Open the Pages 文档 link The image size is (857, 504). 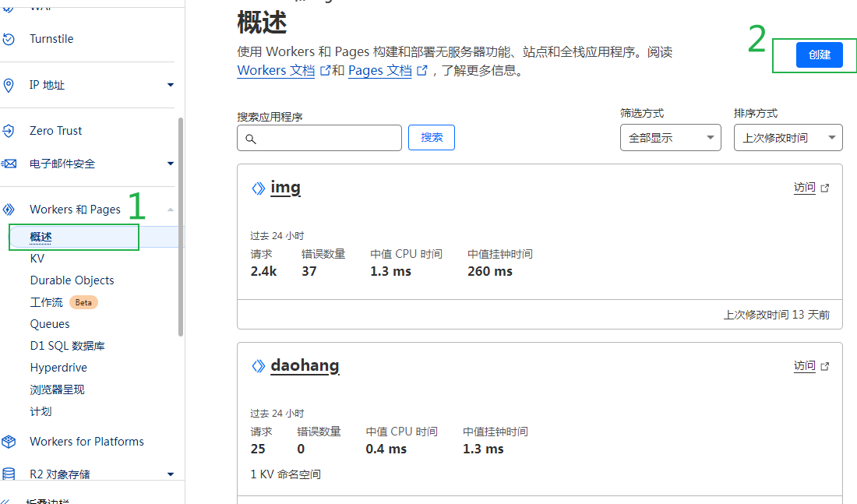click(380, 71)
